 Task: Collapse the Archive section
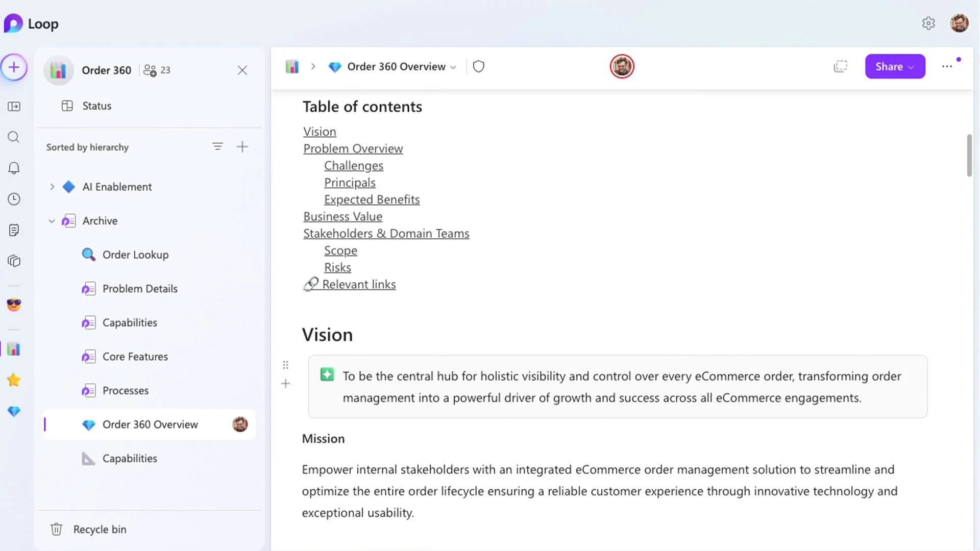click(52, 221)
